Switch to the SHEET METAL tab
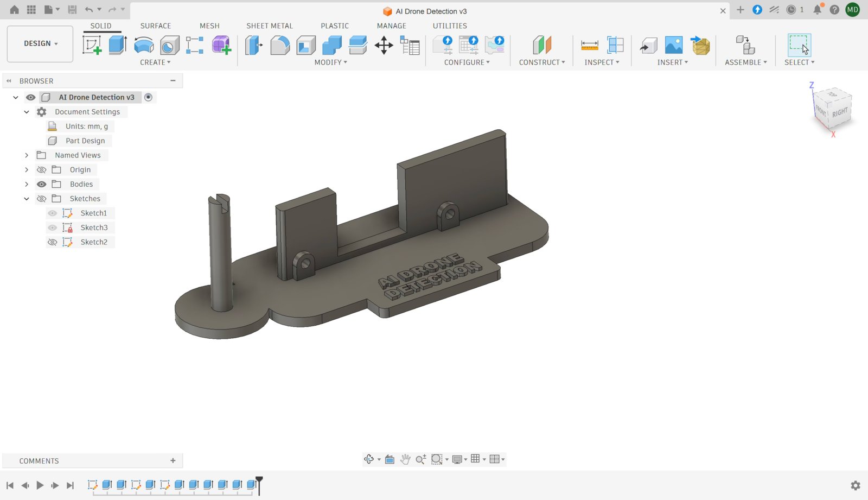868x500 pixels. [270, 26]
